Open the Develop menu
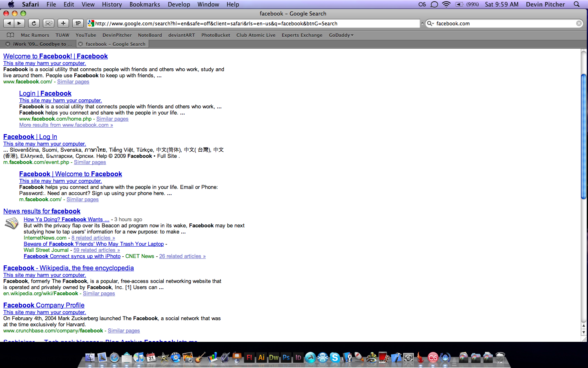The width and height of the screenshot is (588, 368). click(x=179, y=4)
